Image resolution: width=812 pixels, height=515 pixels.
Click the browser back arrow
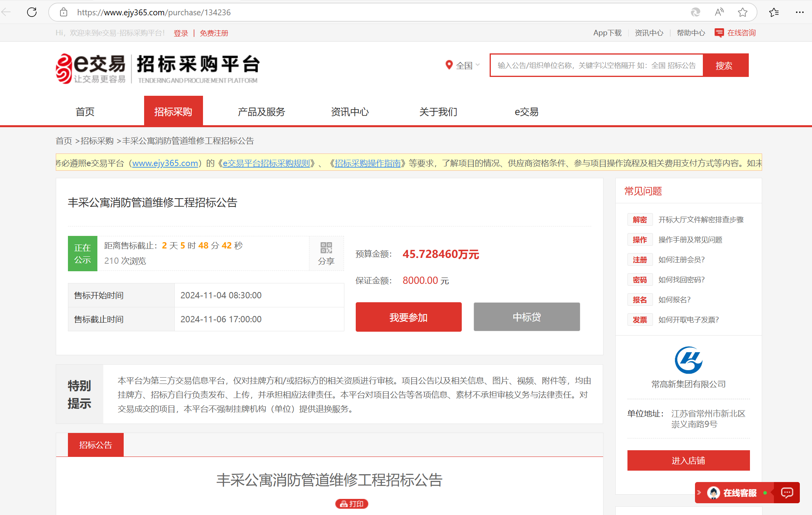pos(6,12)
